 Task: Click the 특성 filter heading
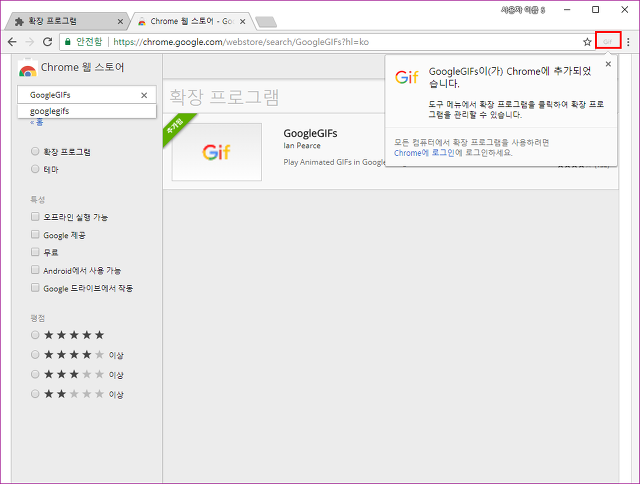click(38, 200)
